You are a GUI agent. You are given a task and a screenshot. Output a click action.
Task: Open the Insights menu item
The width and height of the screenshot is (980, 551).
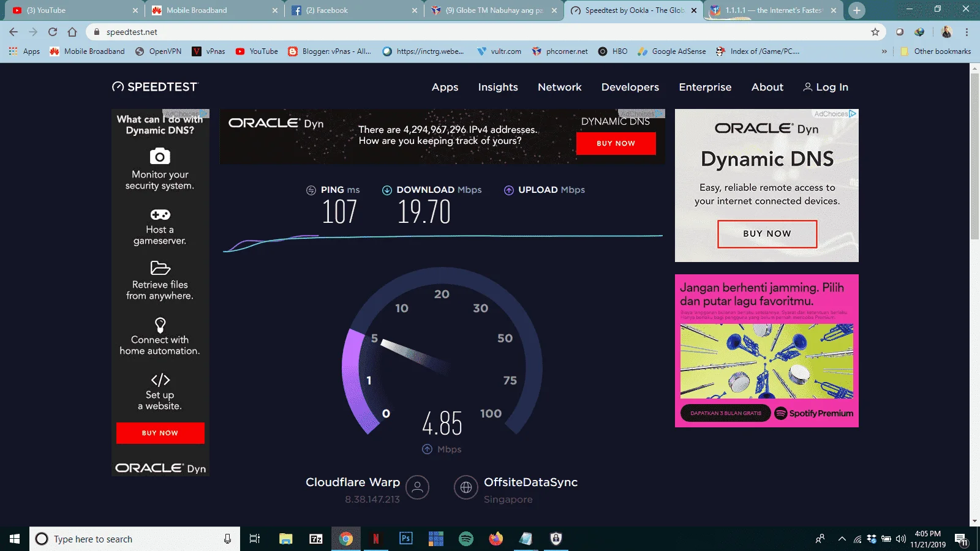(498, 87)
